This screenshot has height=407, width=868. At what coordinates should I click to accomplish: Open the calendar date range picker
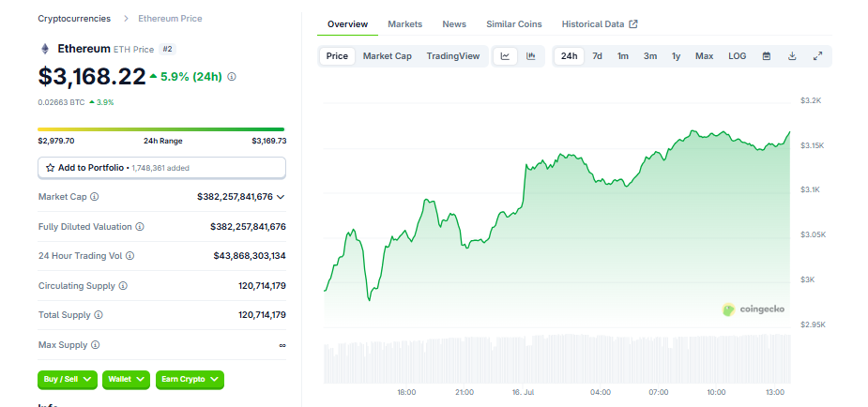point(766,56)
